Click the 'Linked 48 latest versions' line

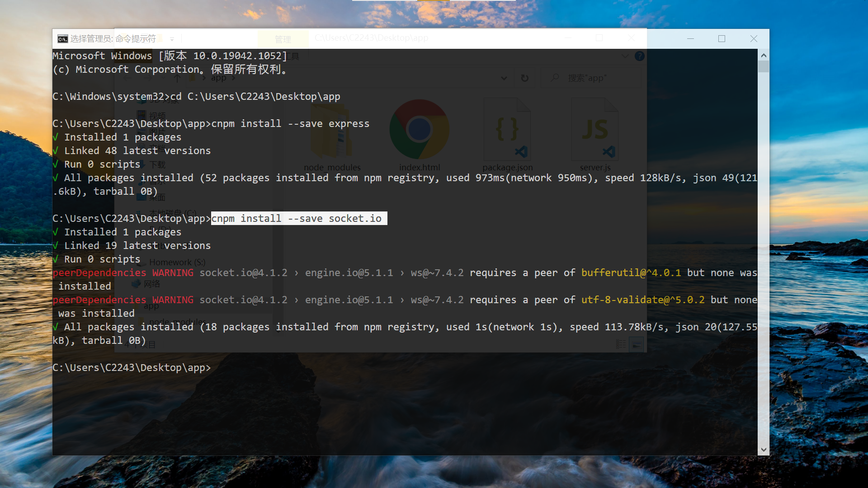pyautogui.click(x=137, y=150)
